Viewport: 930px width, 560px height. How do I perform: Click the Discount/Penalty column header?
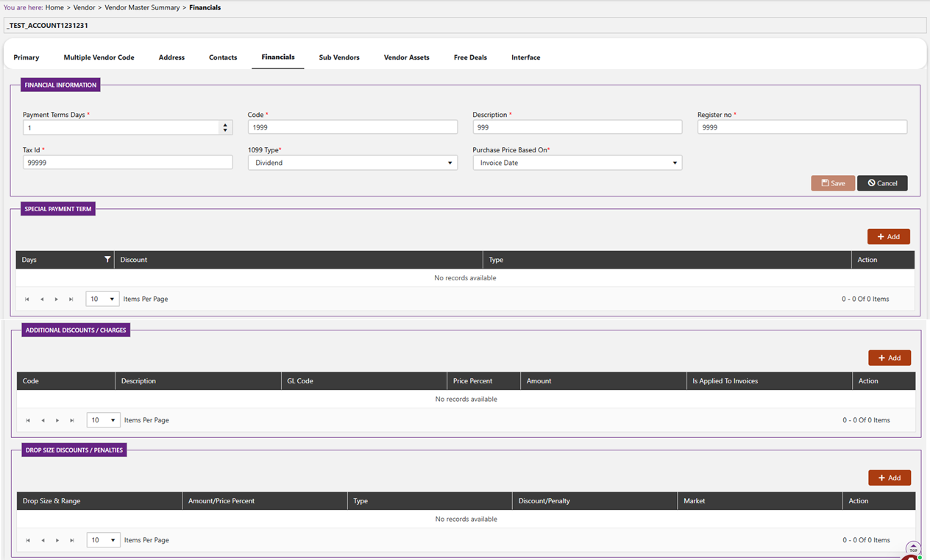(594, 501)
